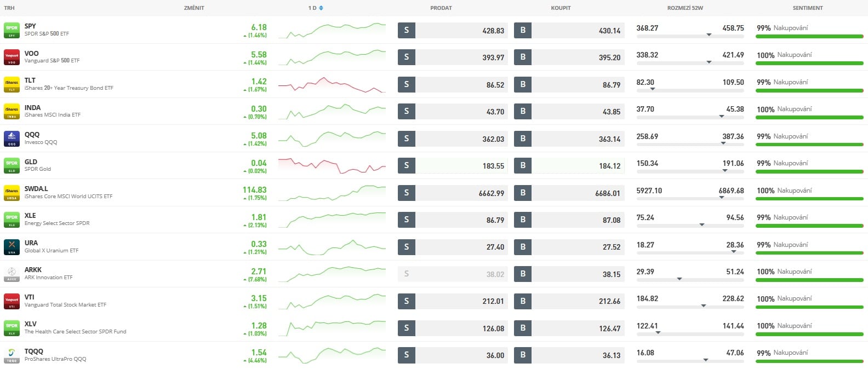868x369 pixels.
Task: Open the TQQQ ProShares logo icon
Action: [x=12, y=355]
